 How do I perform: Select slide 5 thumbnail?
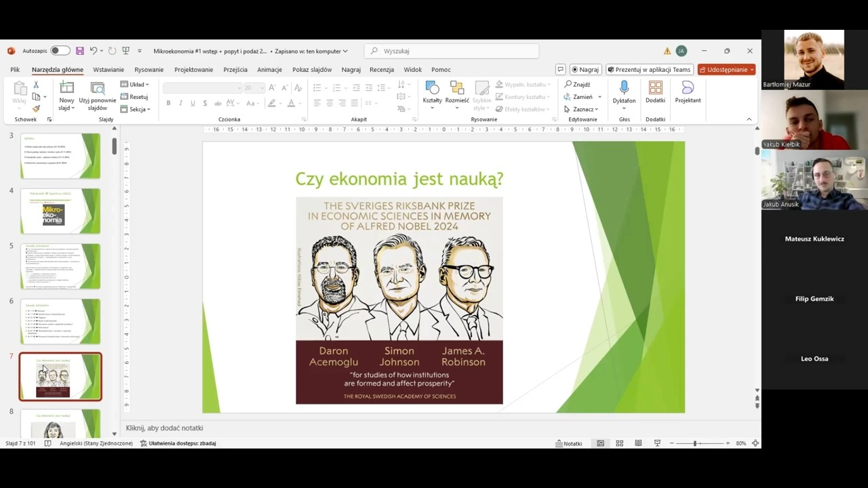[60, 266]
